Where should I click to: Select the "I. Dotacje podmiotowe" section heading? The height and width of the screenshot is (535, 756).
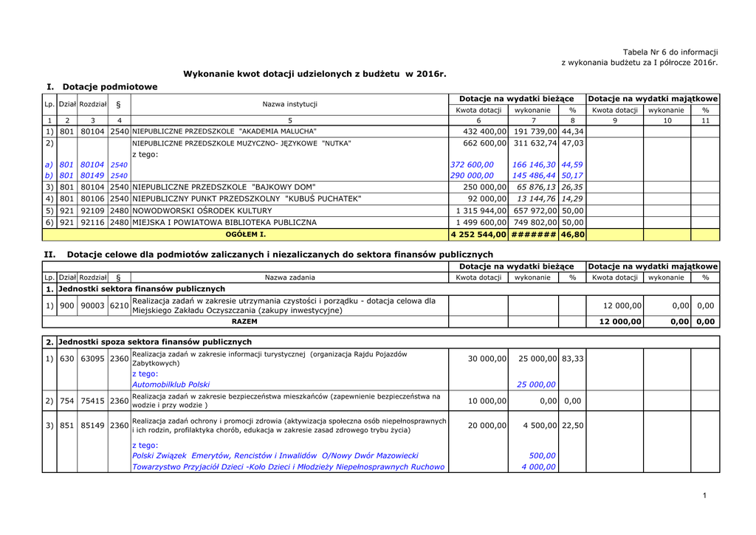[x=102, y=87]
